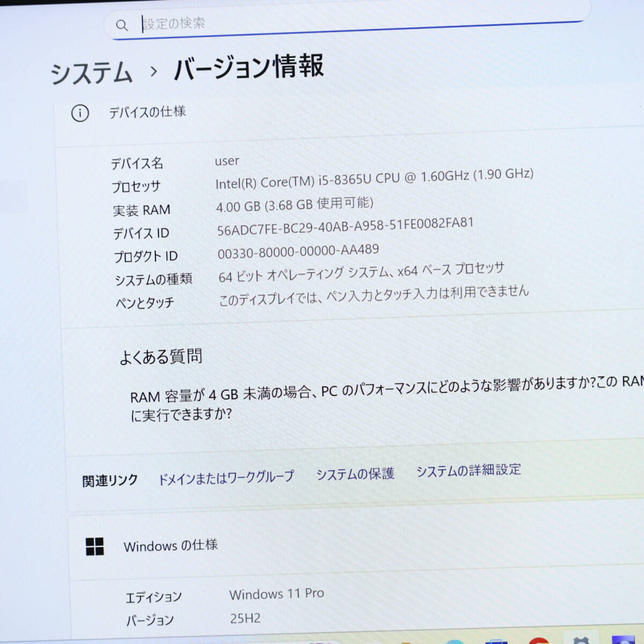Select the デバイス名 label

(x=137, y=163)
